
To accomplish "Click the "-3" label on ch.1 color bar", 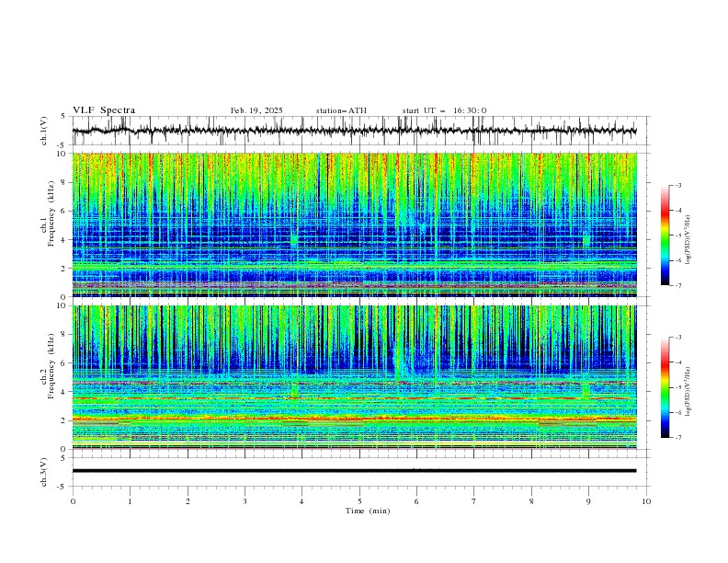I will coord(678,185).
